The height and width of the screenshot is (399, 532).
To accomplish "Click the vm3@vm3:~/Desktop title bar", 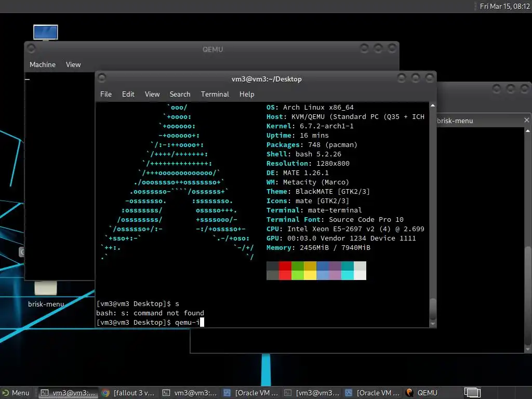I will pos(267,79).
